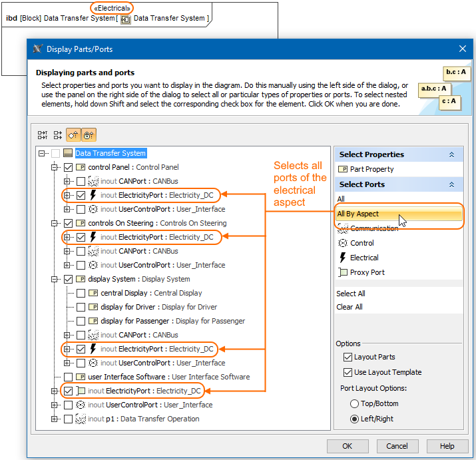Collapse the Select Properties section chevron

pos(451,154)
